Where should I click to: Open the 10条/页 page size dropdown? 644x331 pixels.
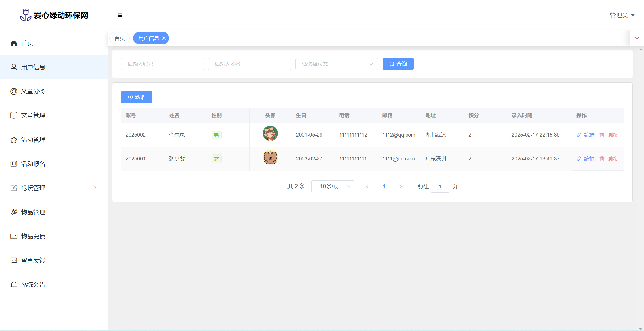point(333,187)
